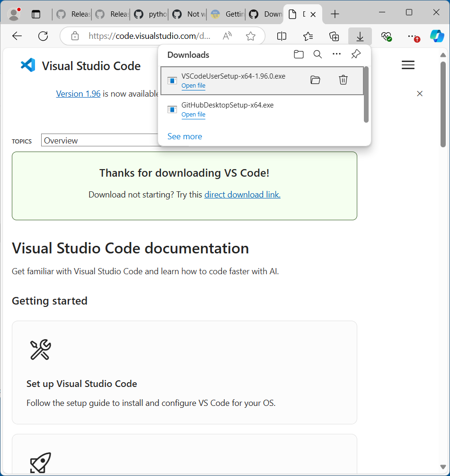Screen dimensions: 450x476
Task: Open more options in Downloads panel
Action: point(336,54)
